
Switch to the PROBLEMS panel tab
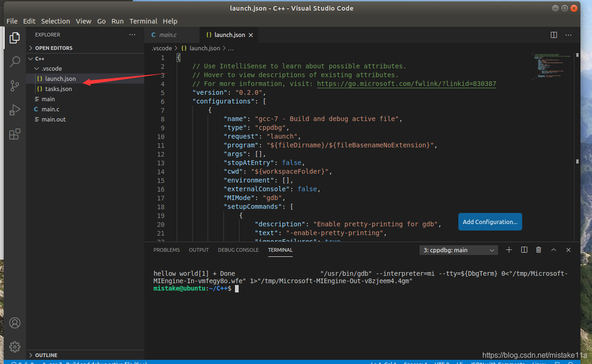(166, 250)
